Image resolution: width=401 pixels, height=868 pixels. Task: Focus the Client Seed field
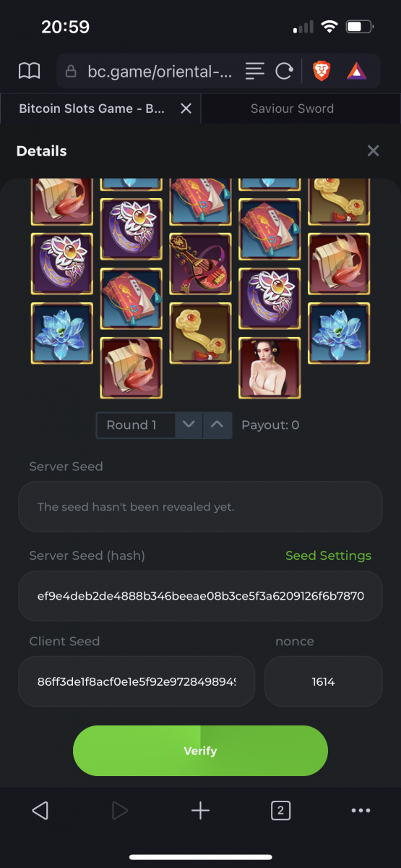pyautogui.click(x=137, y=681)
